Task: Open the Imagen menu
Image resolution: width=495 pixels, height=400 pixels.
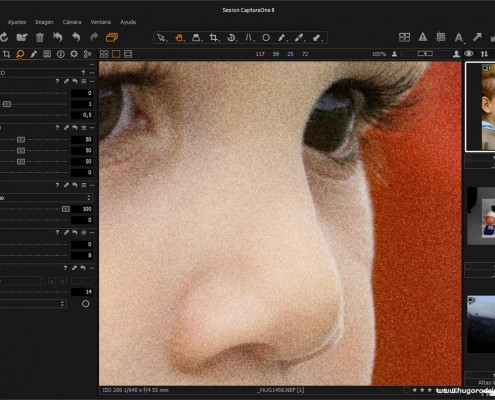Action: click(44, 22)
